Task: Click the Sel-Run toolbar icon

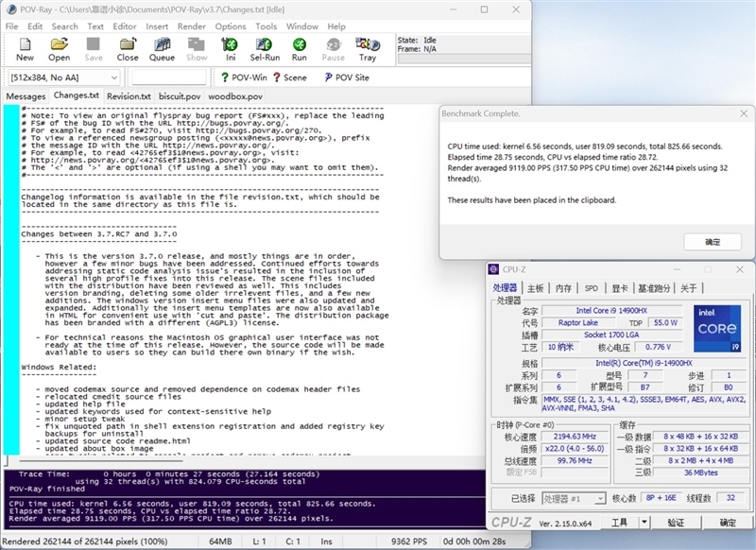Action: point(265,50)
